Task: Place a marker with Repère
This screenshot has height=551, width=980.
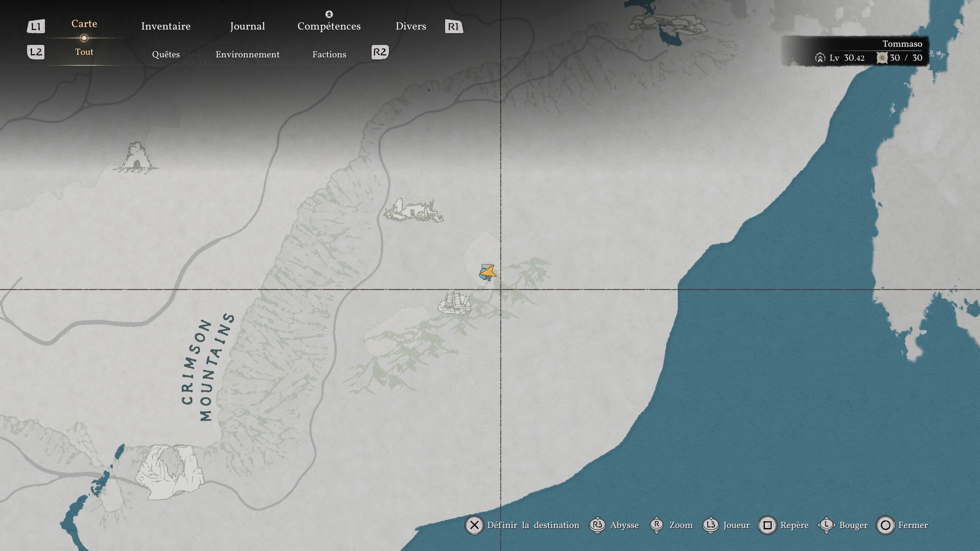Action: point(794,525)
